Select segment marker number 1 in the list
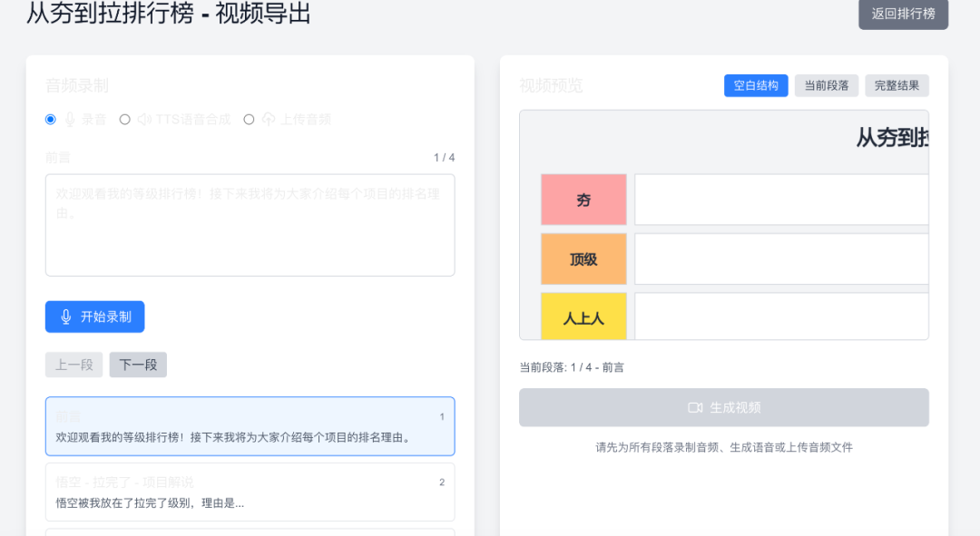 tap(442, 417)
